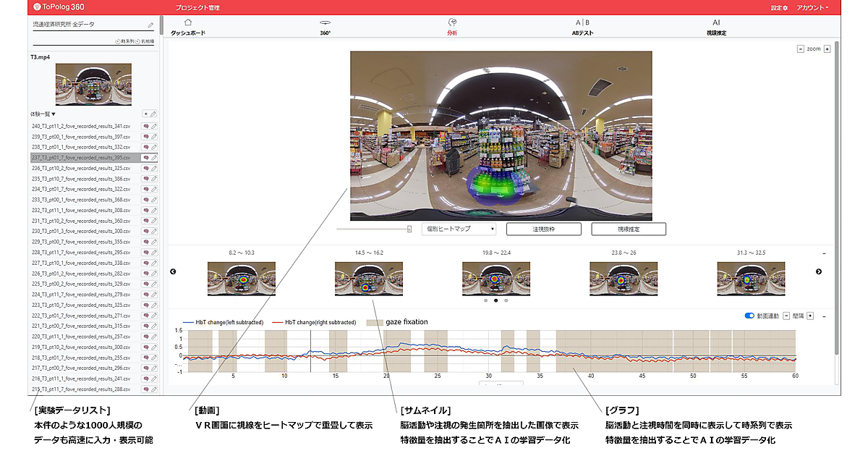Open the ABテスト icon
This screenshot has height=456, width=868.
(x=582, y=23)
